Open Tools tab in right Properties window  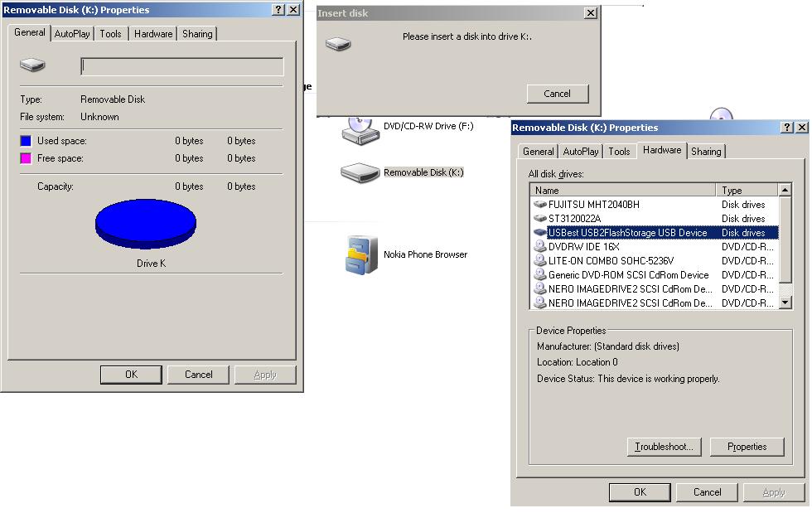(620, 152)
